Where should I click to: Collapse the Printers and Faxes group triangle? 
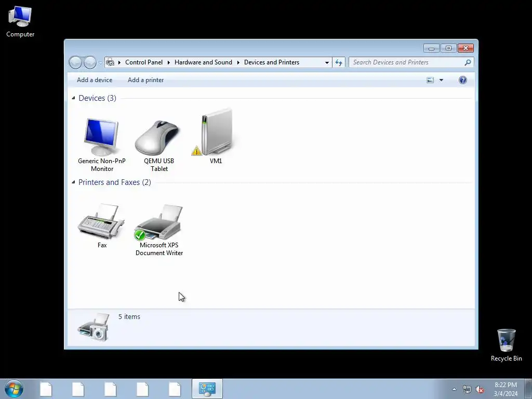(x=73, y=182)
